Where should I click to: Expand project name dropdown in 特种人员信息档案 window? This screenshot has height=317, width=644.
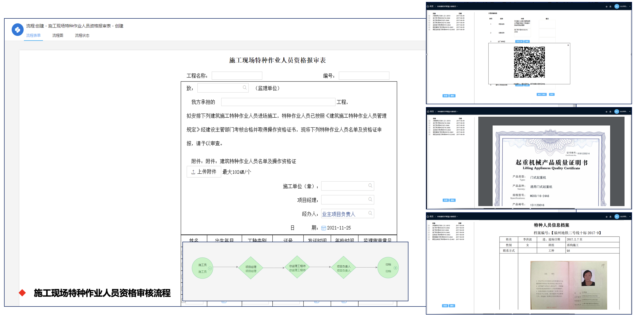point(457,217)
